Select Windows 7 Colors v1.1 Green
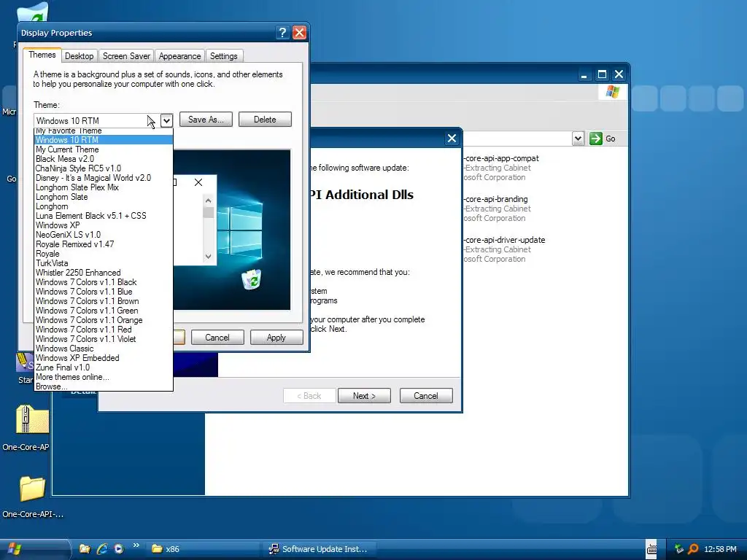 tap(104, 311)
